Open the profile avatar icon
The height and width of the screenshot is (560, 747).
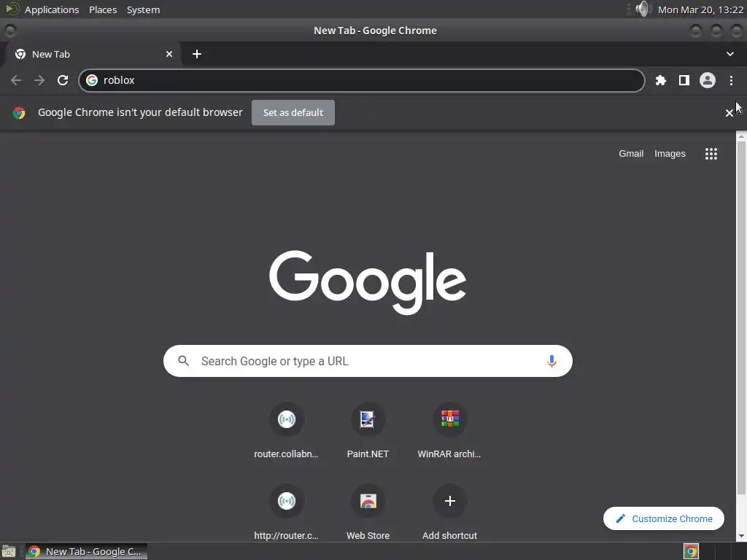pyautogui.click(x=708, y=80)
